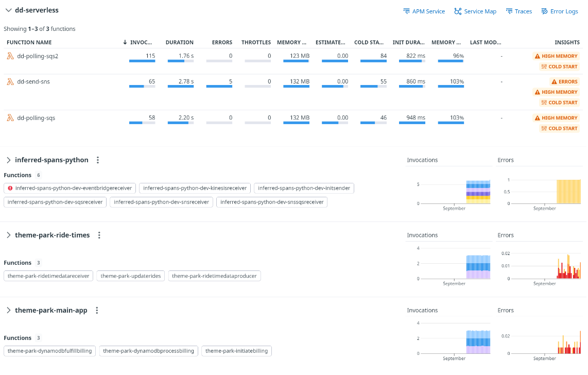Select theme-park-initiatebilling function chip

pos(237,351)
